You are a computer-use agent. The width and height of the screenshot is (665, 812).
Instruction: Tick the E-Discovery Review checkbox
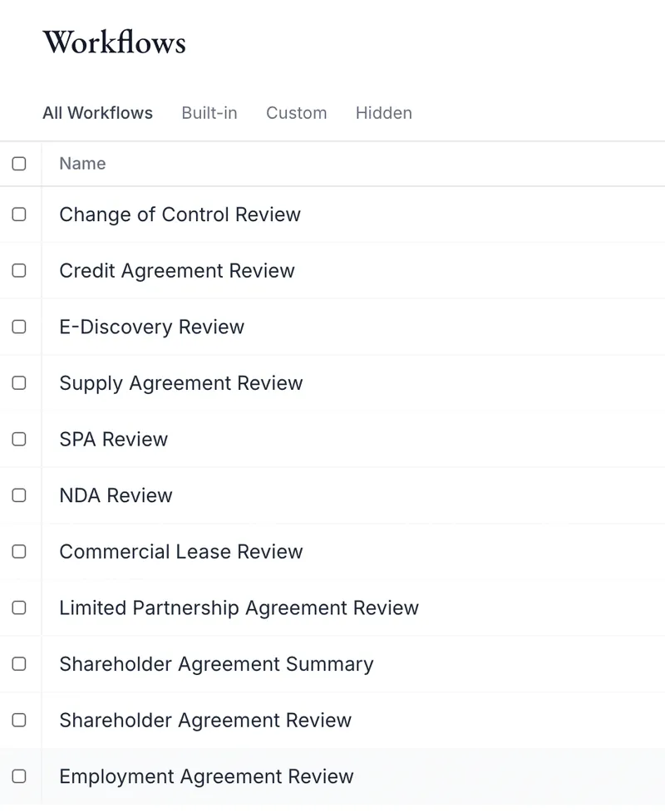(x=19, y=327)
